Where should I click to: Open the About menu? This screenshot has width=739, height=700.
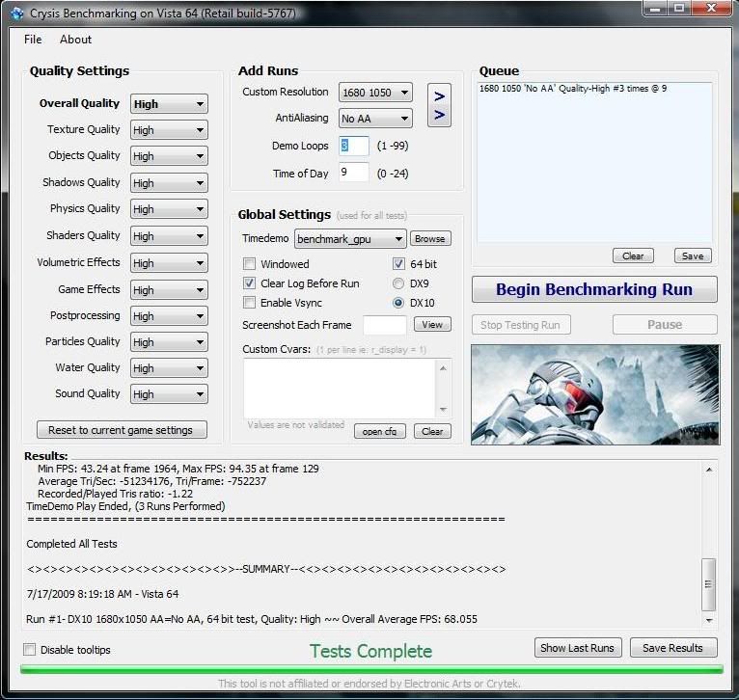tap(75, 40)
